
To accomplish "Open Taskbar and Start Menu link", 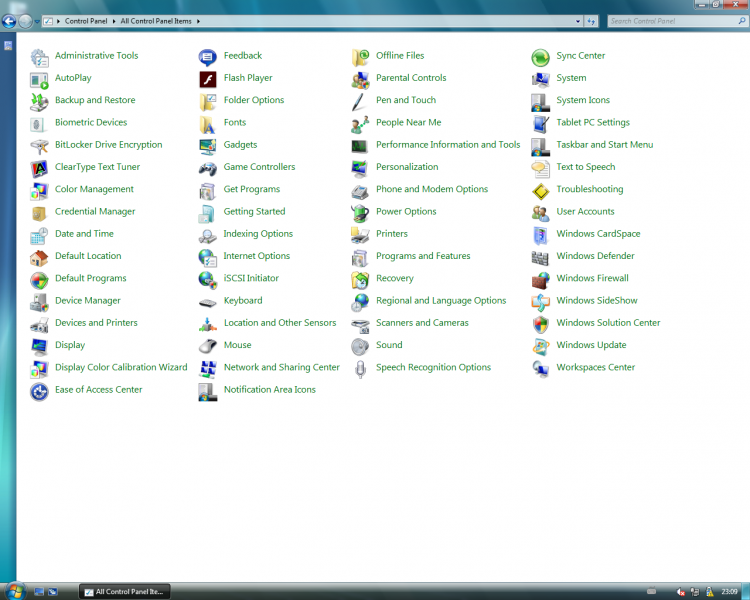I will pyautogui.click(x=605, y=144).
